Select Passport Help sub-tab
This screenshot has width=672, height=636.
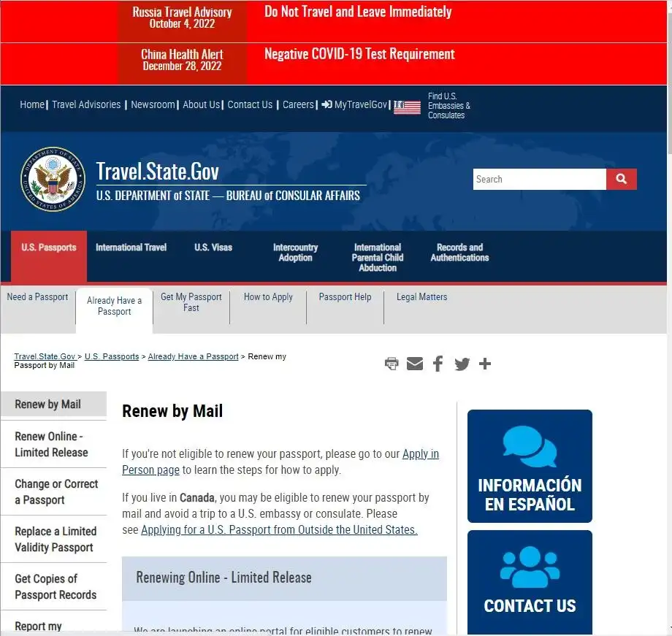point(345,297)
